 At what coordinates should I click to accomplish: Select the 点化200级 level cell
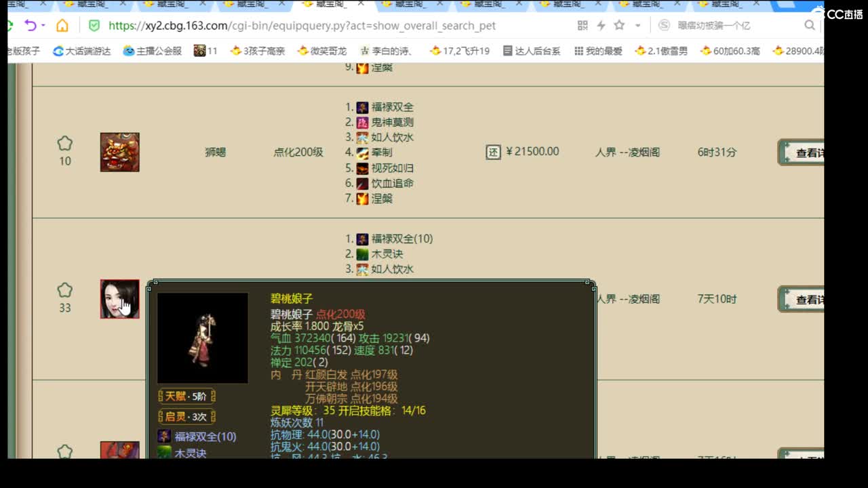(298, 152)
